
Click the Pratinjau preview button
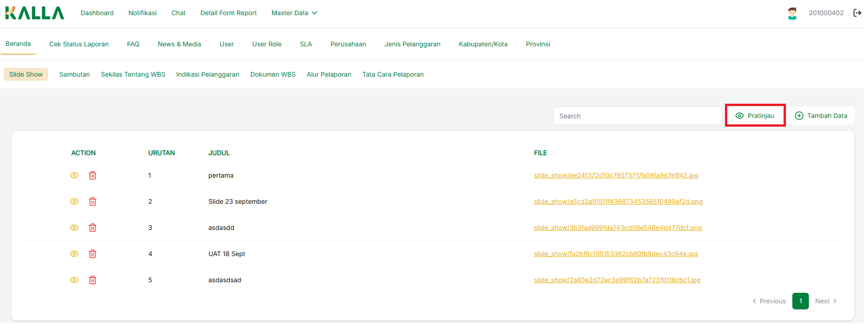coord(755,116)
